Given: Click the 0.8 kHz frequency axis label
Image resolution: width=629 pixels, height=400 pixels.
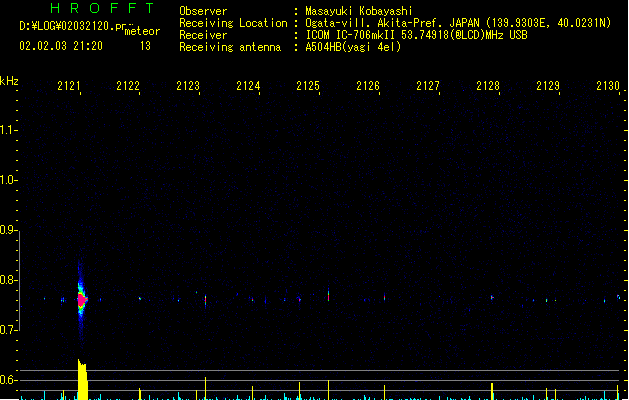Looking at the screenshot, I should click(x=7, y=280).
